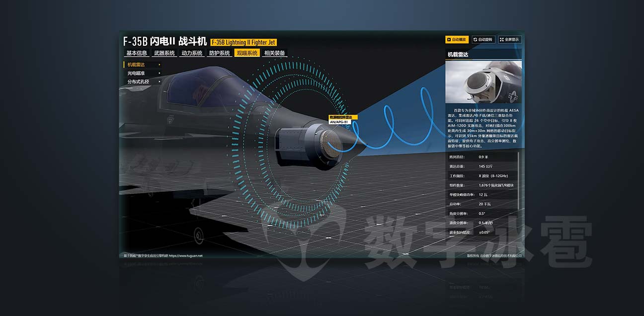
Task: Toggle the 自动旋转 auto-rotate button
Action: pyautogui.click(x=483, y=39)
